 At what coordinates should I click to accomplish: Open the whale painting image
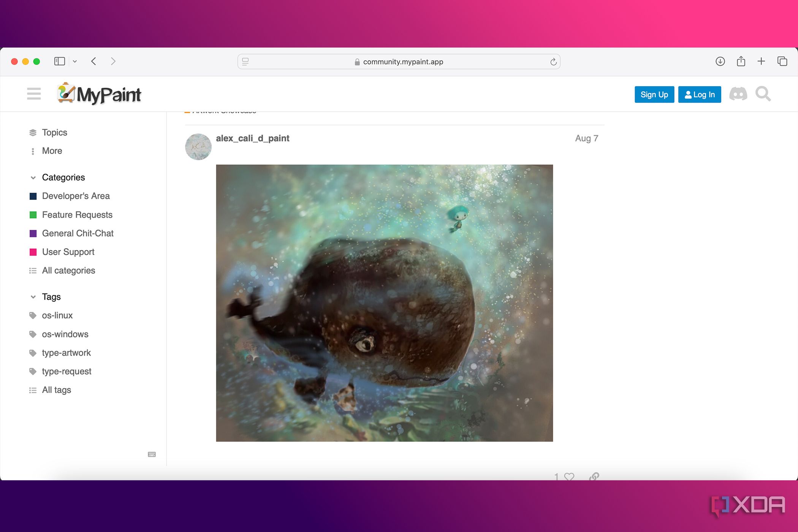pos(384,303)
